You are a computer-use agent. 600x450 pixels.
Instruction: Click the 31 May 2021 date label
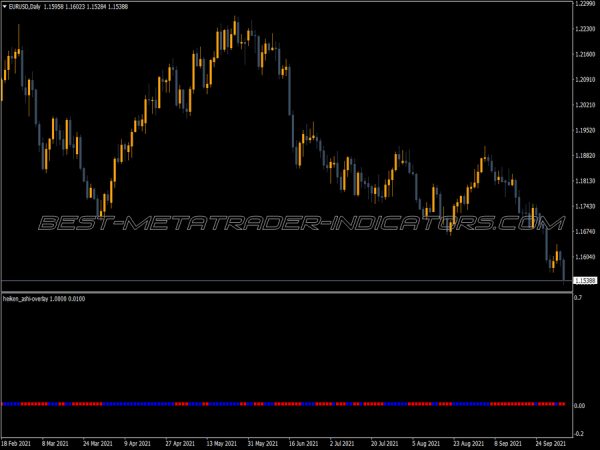tap(262, 443)
